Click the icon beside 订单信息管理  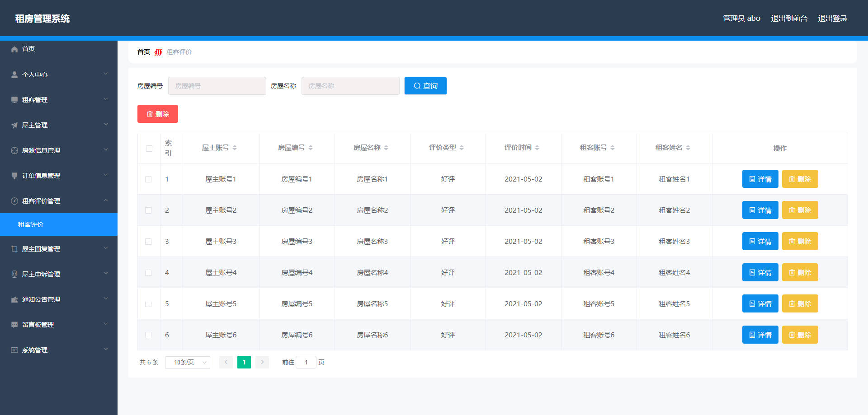click(14, 176)
